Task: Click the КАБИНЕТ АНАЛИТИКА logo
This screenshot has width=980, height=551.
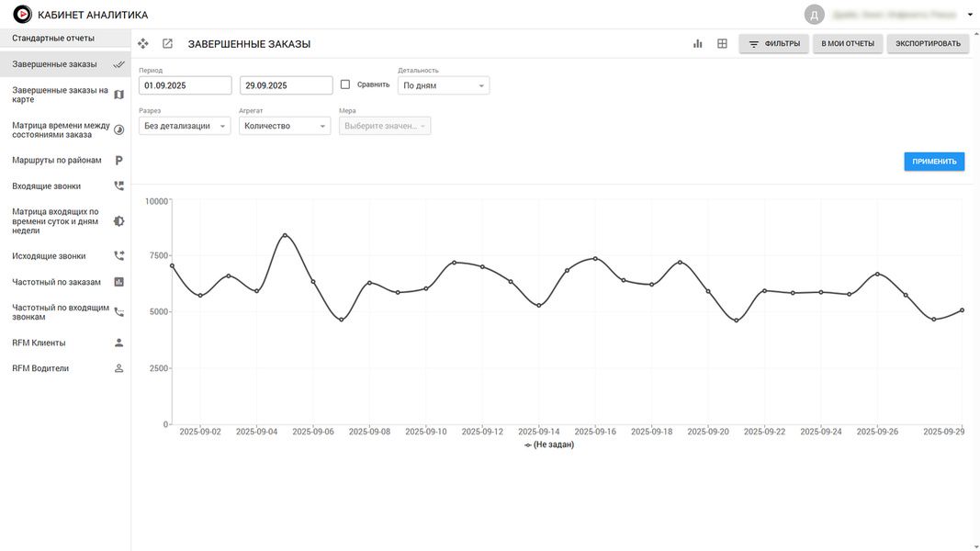Action: tap(22, 15)
